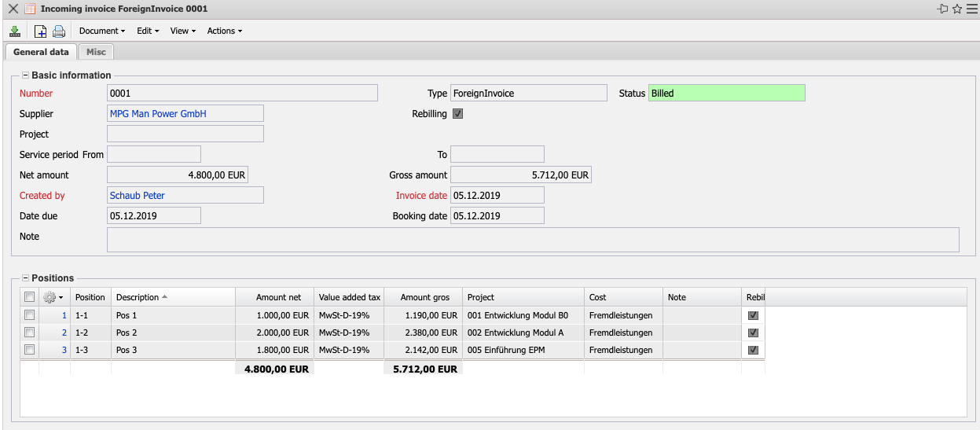This screenshot has width=980, height=430.
Task: Click the green save/download toolbar icon
Action: coord(14,31)
